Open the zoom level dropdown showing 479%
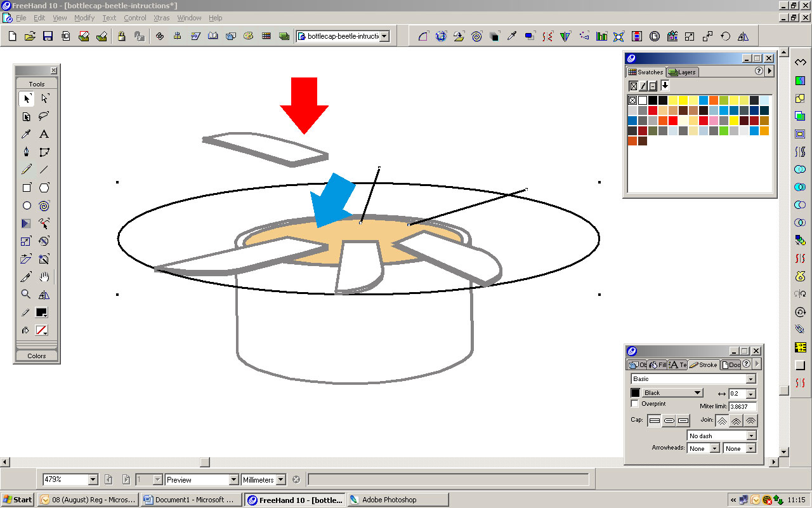This screenshot has width=812, height=508. [91, 479]
